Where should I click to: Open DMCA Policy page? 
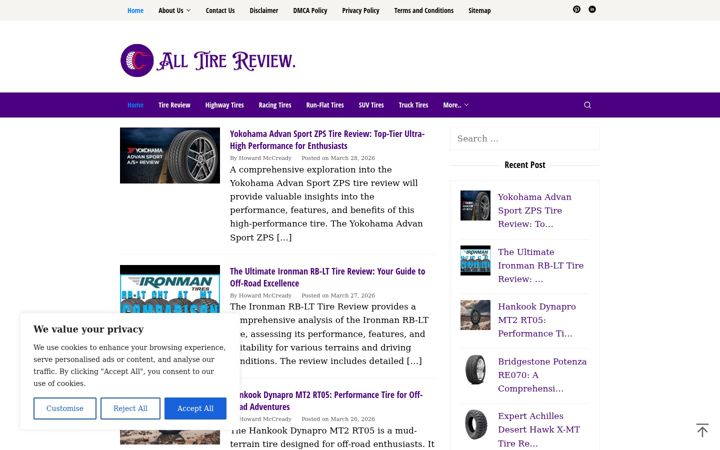(310, 11)
